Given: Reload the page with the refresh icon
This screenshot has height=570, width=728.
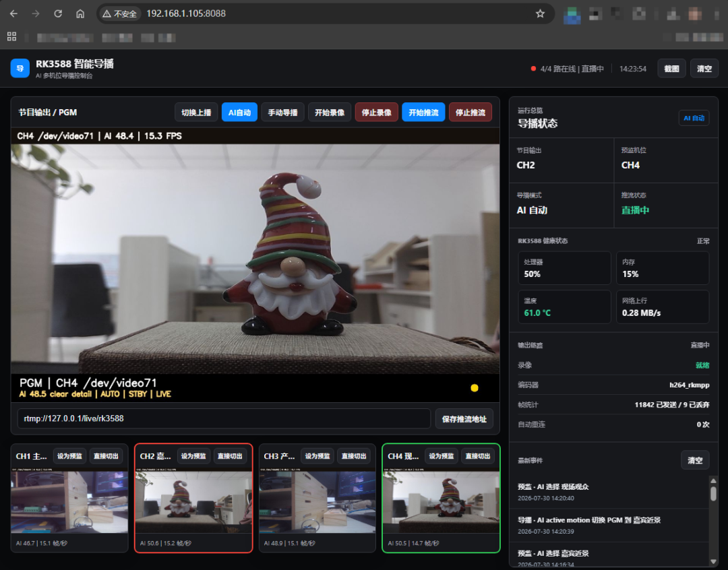Looking at the screenshot, I should point(58,13).
